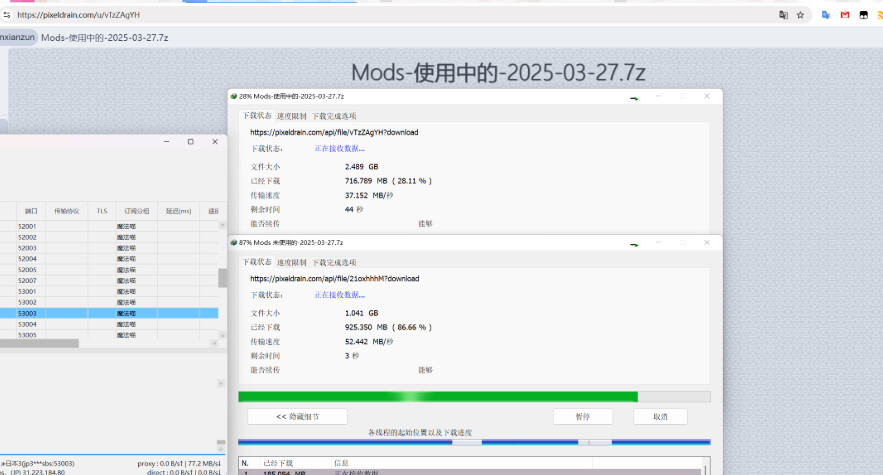Image resolution: width=883 pixels, height=475 pixels.
Task: Click the green arrow icon in 28% download window
Action: pos(634,97)
